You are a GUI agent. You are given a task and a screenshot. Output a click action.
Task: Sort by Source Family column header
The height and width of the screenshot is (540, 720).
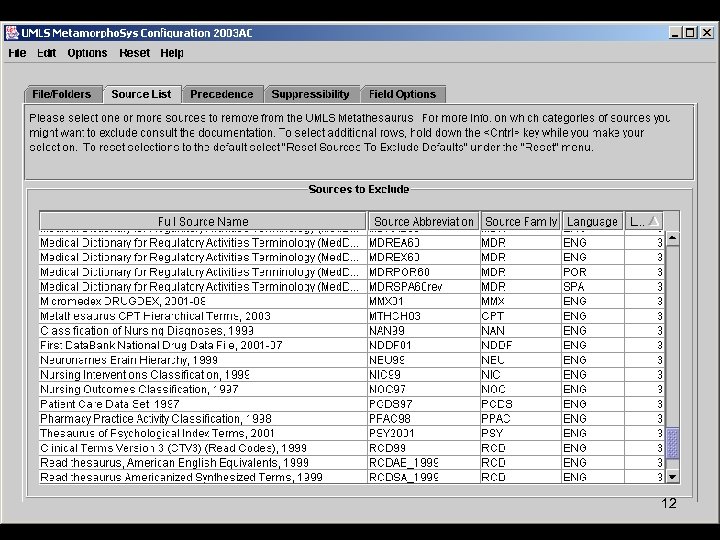[521, 221]
